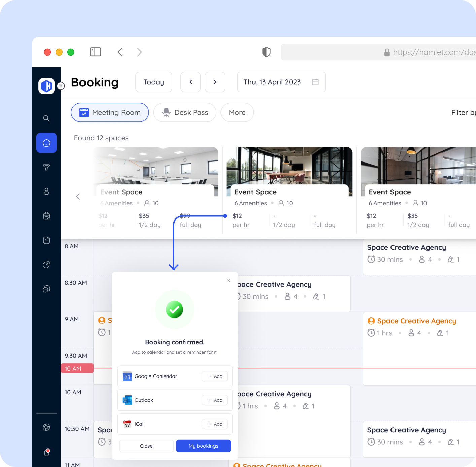Select the Meeting Room tab
The image size is (476, 467).
110,112
